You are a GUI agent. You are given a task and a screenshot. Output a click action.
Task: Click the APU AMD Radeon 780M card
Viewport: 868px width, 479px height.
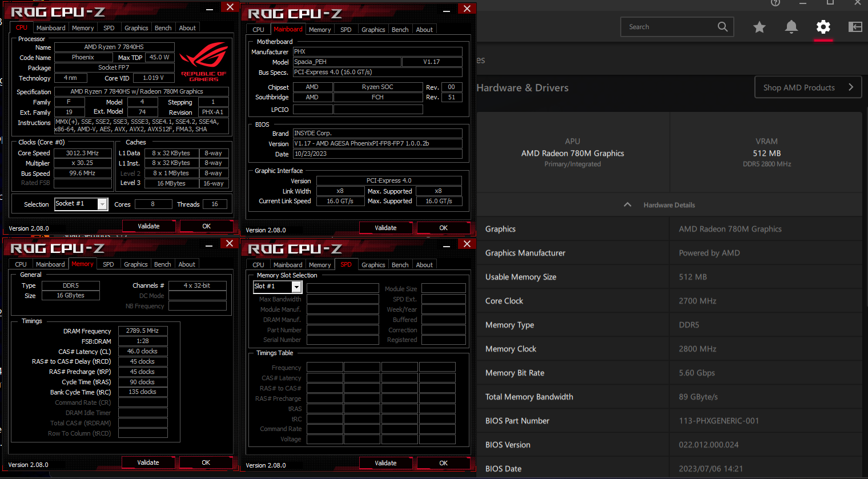click(573, 152)
